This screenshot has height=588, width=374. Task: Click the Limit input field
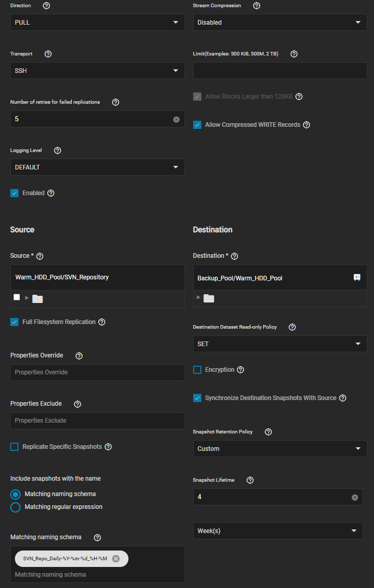coord(280,71)
